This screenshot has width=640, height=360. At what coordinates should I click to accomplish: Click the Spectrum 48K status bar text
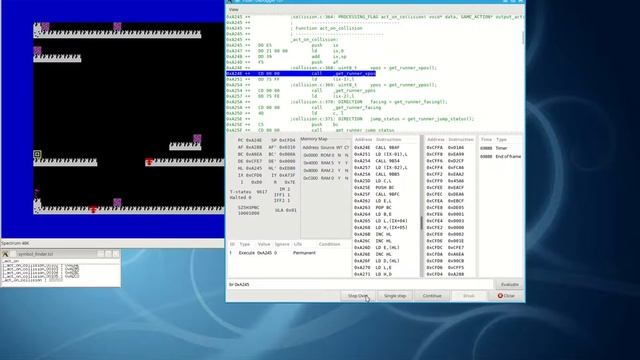point(15,243)
